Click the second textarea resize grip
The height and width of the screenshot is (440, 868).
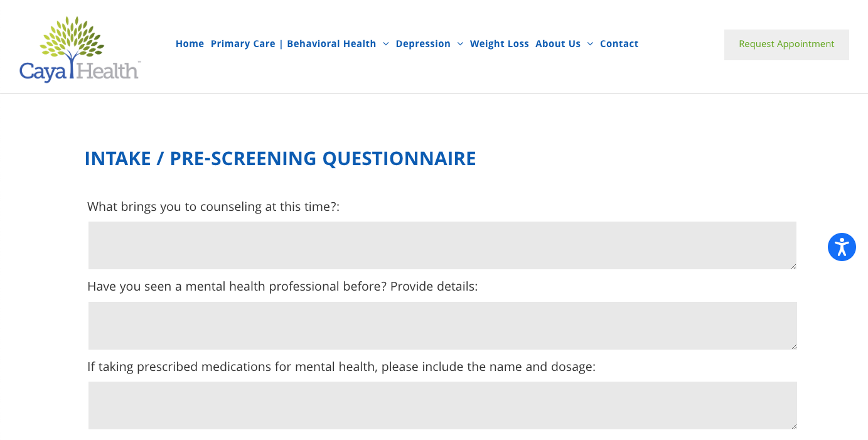[794, 346]
